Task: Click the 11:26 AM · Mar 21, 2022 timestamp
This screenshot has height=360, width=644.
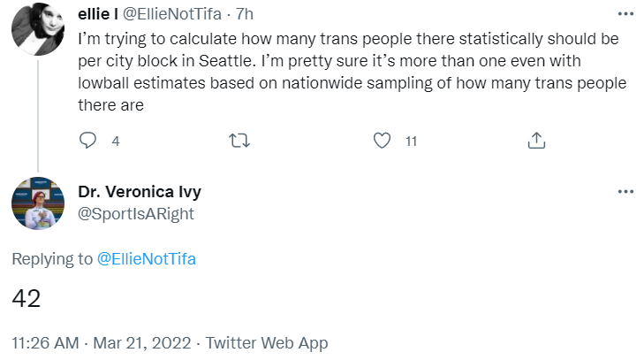Action: point(102,342)
